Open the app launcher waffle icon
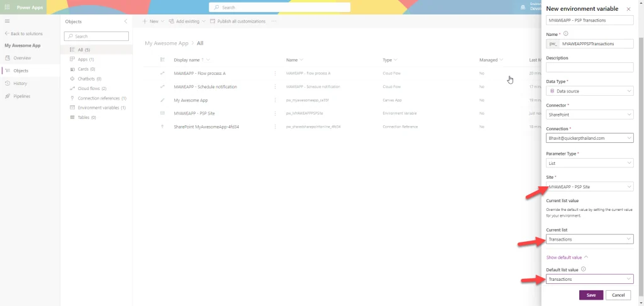 [x=7, y=7]
